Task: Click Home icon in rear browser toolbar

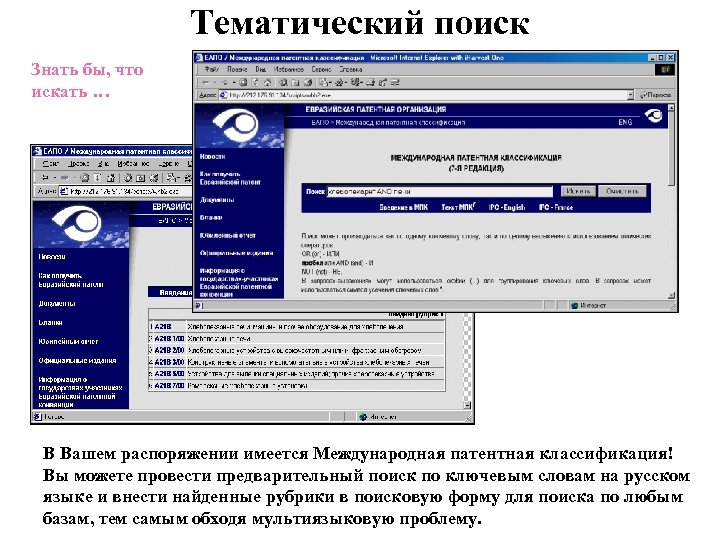Action: [x=110, y=177]
